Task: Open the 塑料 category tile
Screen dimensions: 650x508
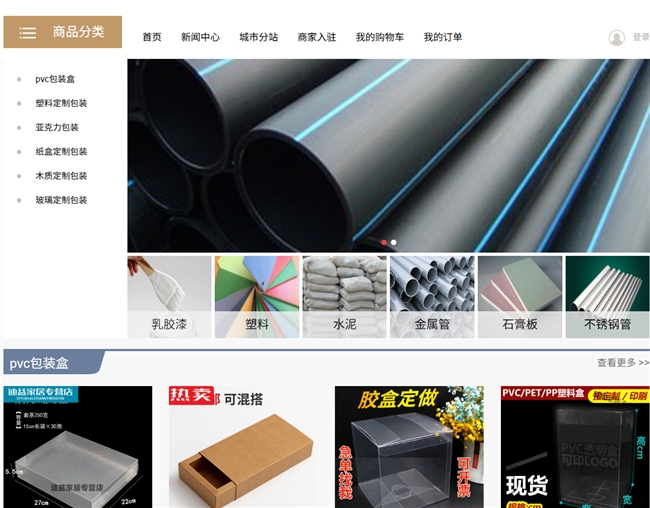Action: point(257,297)
